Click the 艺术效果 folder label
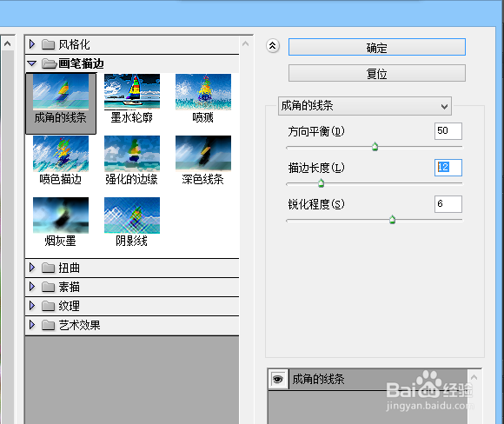The height and width of the screenshot is (424, 504). 79,325
